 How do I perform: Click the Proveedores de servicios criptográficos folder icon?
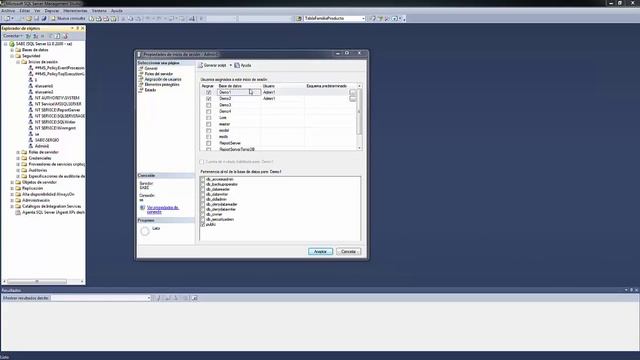point(24,164)
